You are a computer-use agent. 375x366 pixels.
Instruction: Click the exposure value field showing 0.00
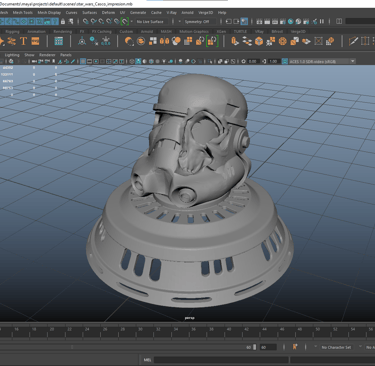[x=254, y=61]
